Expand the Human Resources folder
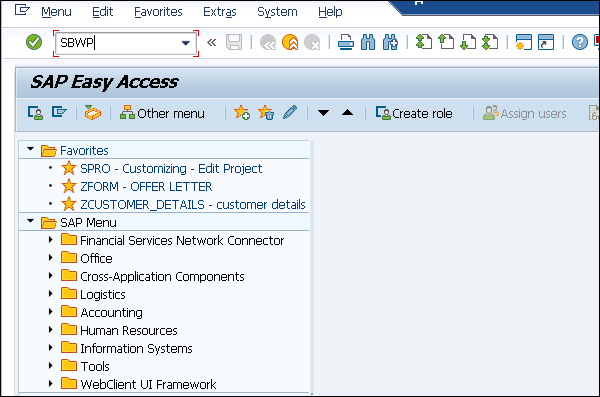Viewport: 600px width, 397px height. coord(51,330)
